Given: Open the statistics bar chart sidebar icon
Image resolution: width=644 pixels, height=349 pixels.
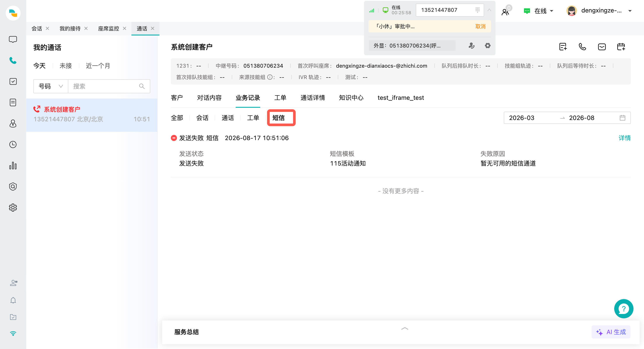Looking at the screenshot, I should 13,165.
